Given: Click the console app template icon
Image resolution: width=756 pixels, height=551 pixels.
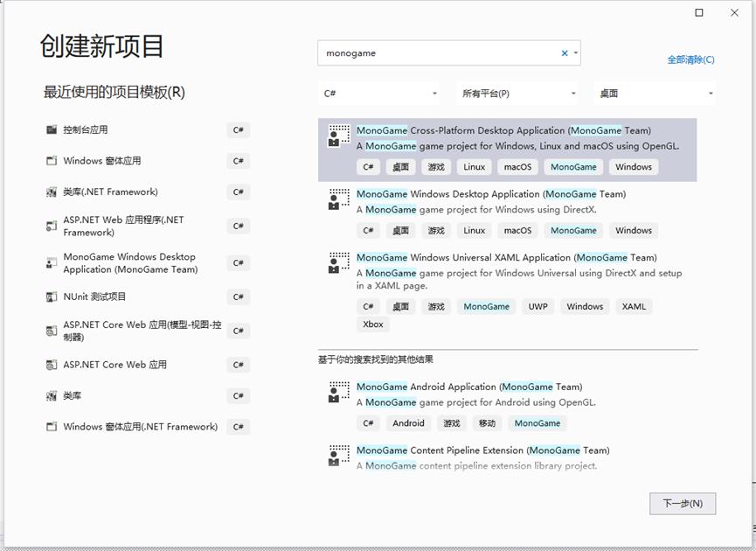Looking at the screenshot, I should 52,130.
